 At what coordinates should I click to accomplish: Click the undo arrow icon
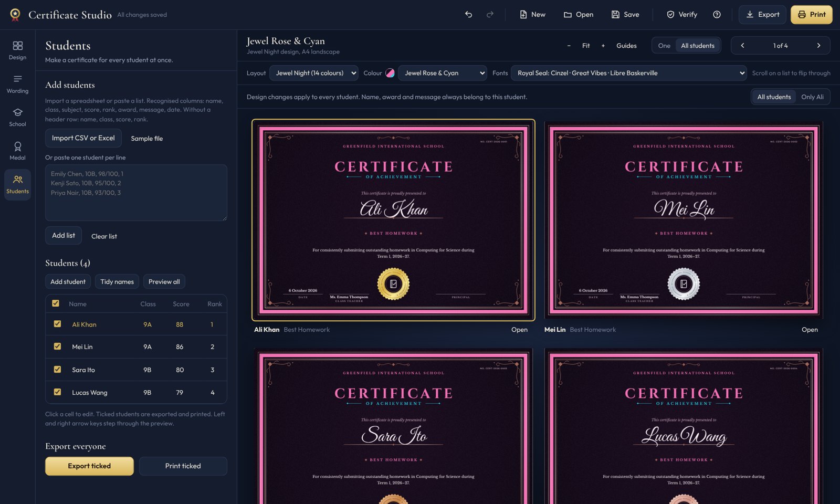(x=468, y=15)
